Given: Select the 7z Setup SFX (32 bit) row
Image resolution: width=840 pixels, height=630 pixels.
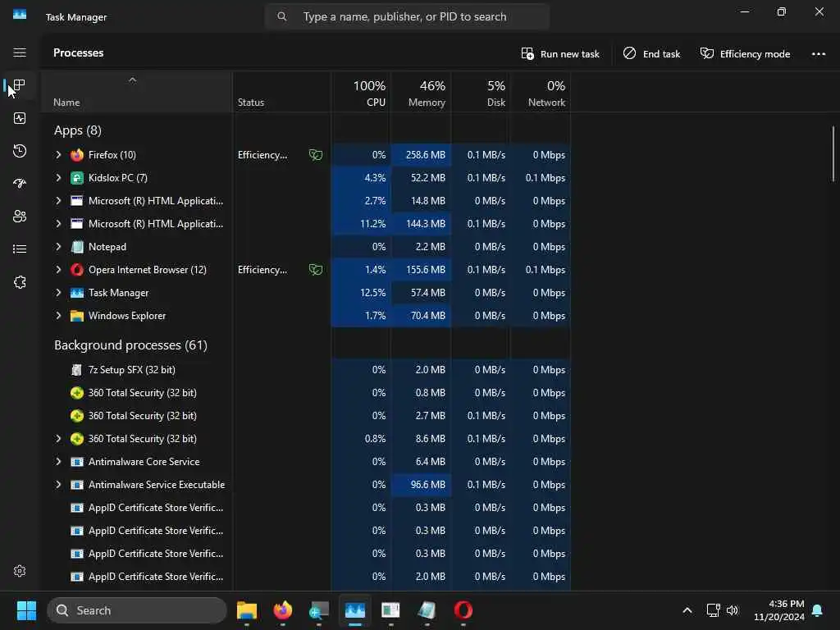Looking at the screenshot, I should (306, 370).
